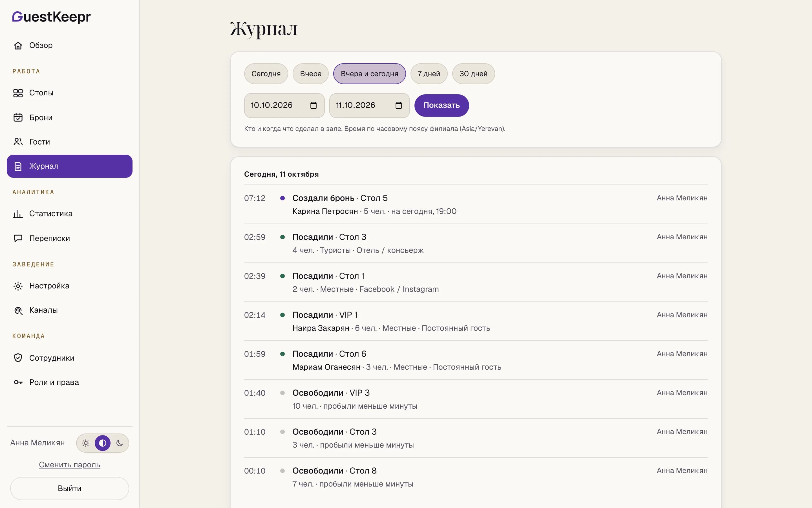Go to Брони in the sidebar
Viewport: 812px width, 508px height.
pos(69,117)
